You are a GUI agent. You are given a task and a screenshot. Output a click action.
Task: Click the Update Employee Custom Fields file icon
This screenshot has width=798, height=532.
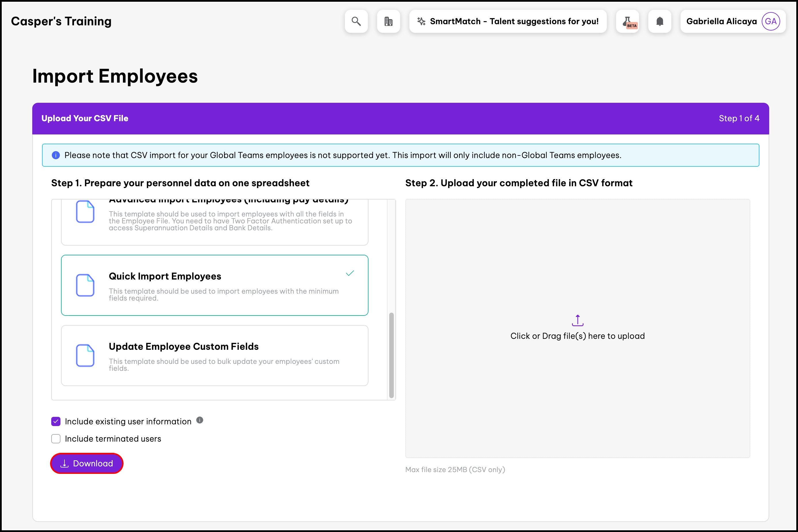point(85,355)
